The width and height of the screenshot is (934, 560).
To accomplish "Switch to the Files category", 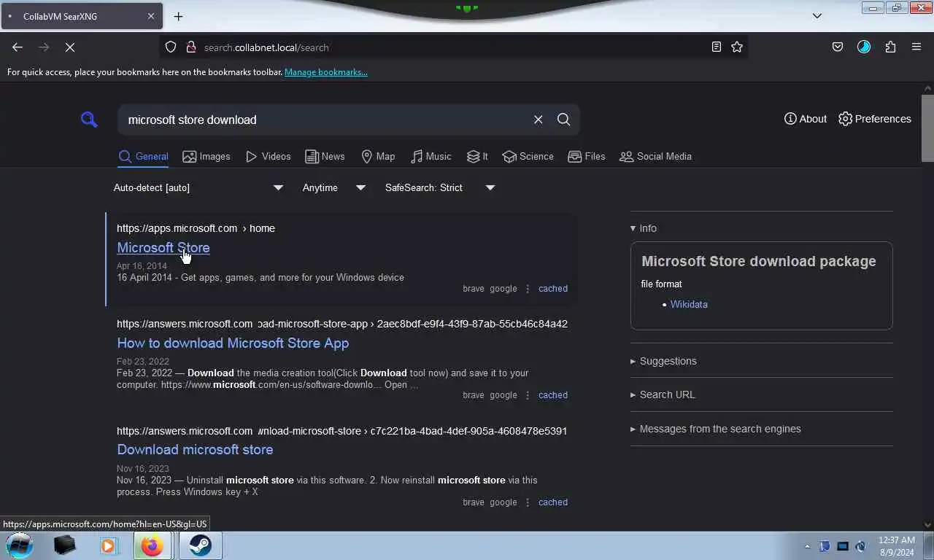I will pyautogui.click(x=587, y=156).
